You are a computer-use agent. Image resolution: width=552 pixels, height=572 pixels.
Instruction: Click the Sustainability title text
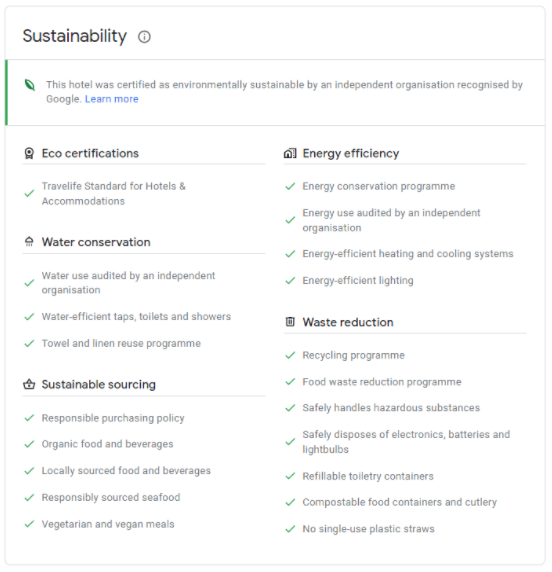click(x=75, y=36)
